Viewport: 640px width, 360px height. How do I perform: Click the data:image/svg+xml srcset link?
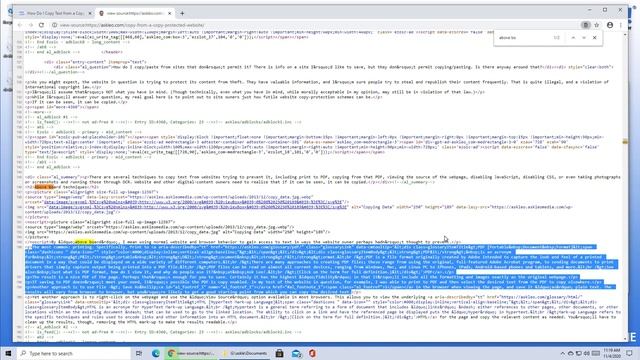click(193, 202)
